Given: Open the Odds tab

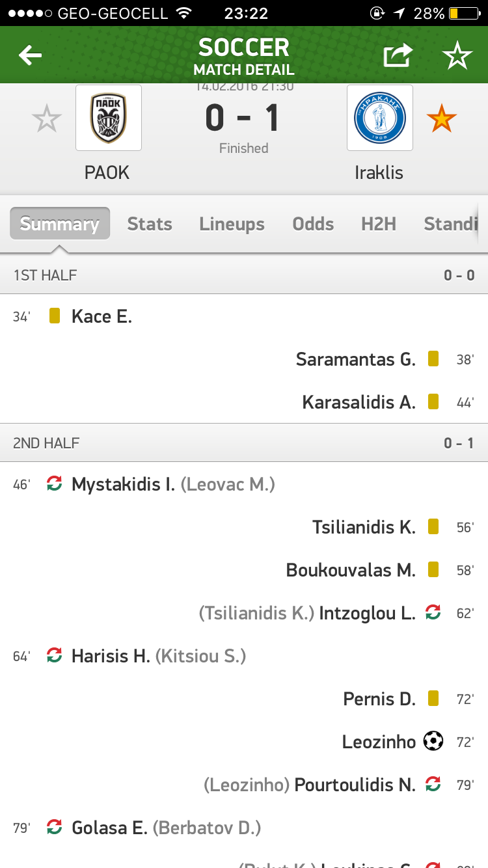Looking at the screenshot, I should tap(313, 224).
